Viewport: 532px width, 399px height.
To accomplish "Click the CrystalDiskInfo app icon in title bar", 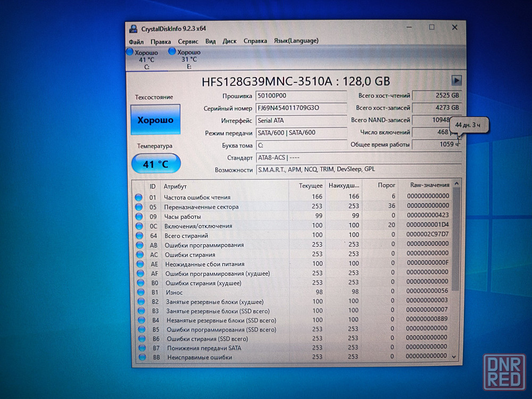I will point(134,29).
